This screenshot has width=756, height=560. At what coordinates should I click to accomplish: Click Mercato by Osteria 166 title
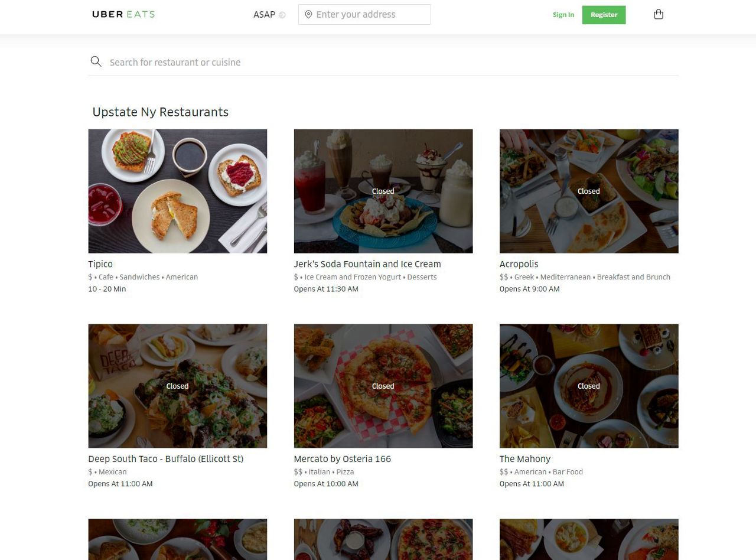coord(342,459)
